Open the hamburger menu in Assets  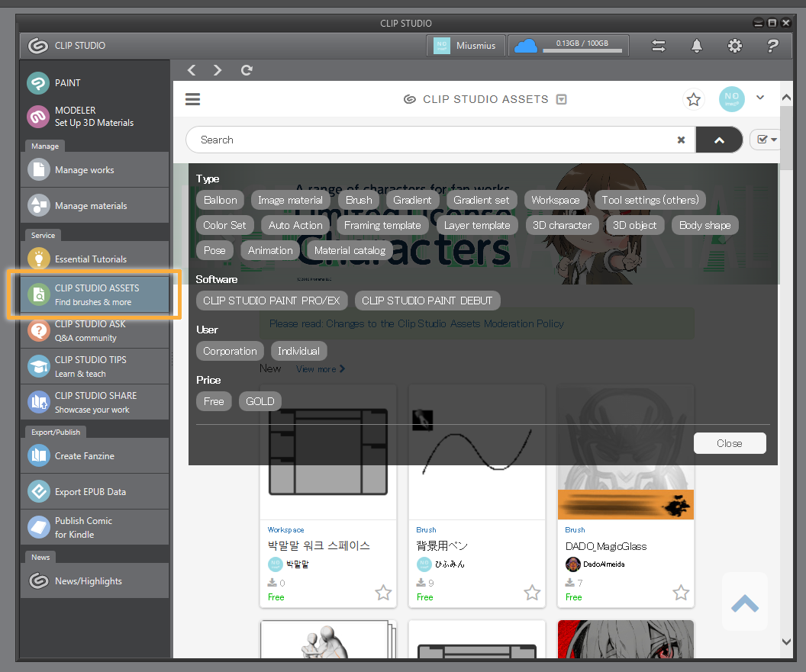193,99
